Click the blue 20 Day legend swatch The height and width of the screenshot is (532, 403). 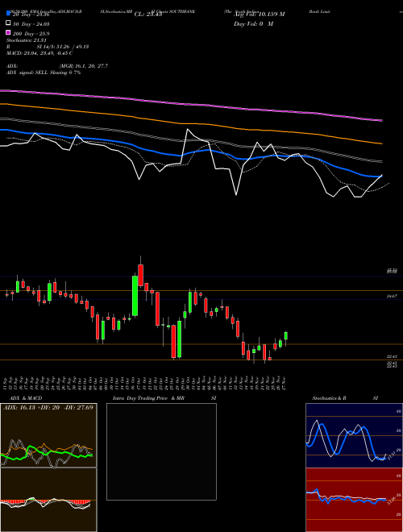coord(9,14)
